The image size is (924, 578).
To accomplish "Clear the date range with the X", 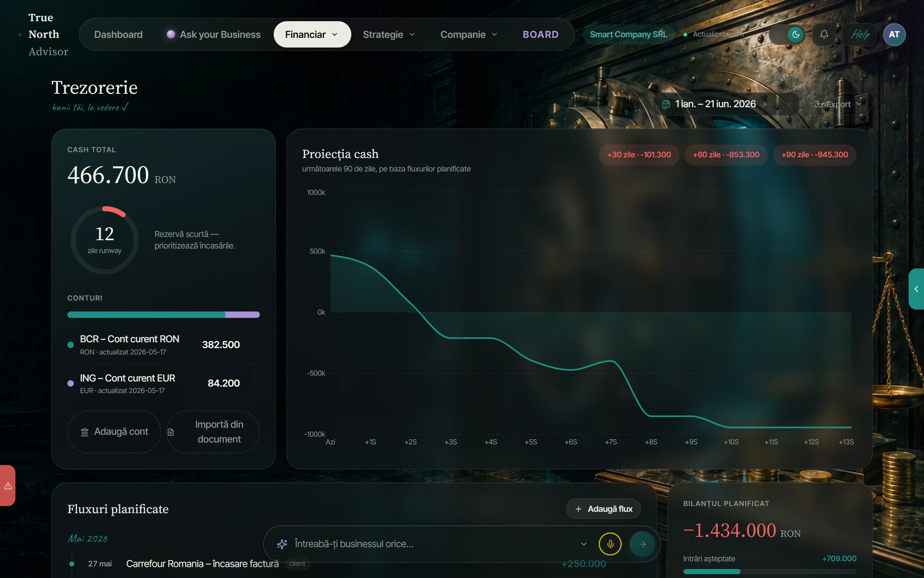I will pos(789,104).
